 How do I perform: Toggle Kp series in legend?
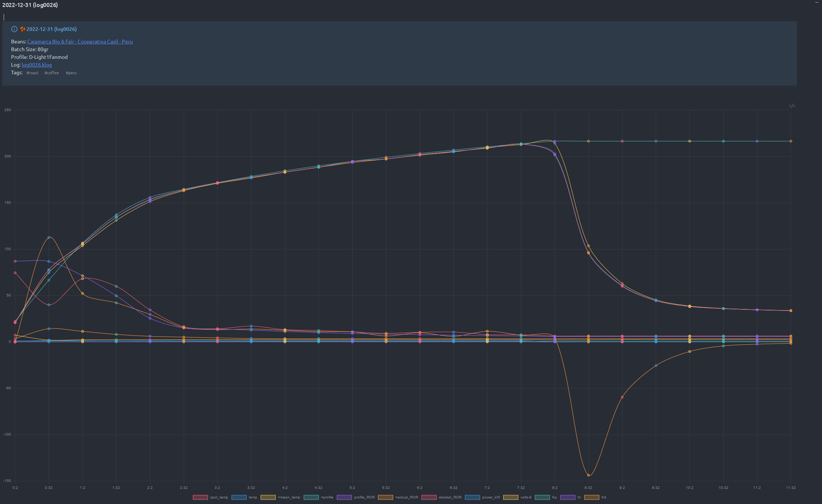click(x=542, y=497)
